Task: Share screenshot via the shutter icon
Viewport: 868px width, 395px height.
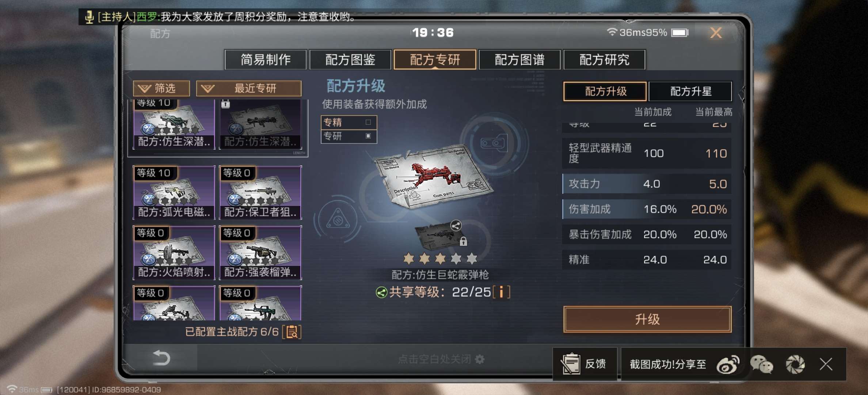Action: tap(795, 364)
